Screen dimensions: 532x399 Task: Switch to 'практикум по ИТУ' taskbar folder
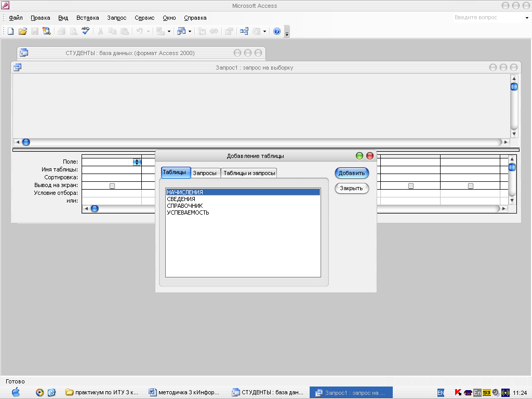click(x=102, y=393)
